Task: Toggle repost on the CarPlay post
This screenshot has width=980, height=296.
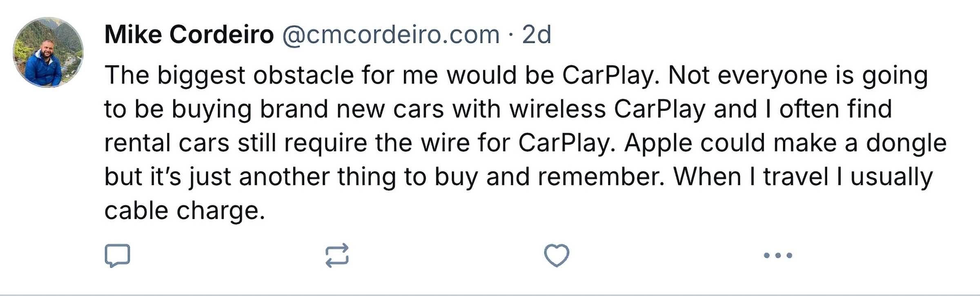Action: point(337,256)
